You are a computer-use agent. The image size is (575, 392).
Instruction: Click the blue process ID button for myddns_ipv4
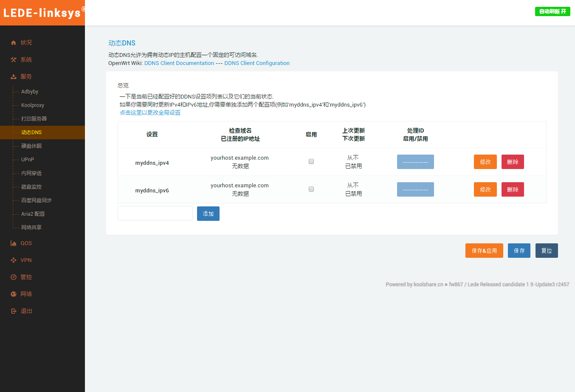point(415,162)
